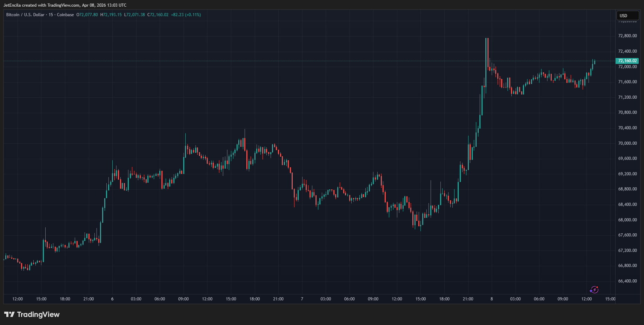This screenshot has height=325, width=644.
Task: Click the low value L72,071.38
Action: tap(134, 15)
